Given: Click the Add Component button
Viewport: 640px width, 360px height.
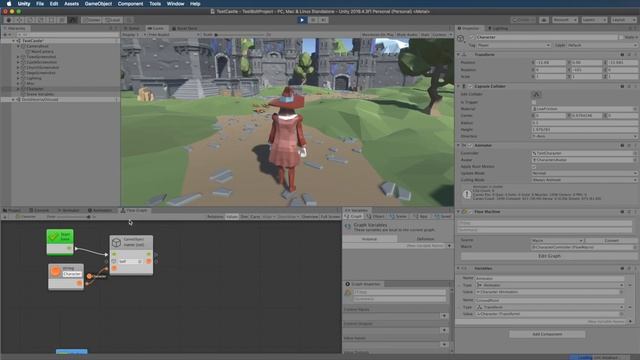Looking at the screenshot, I should coord(547,334).
